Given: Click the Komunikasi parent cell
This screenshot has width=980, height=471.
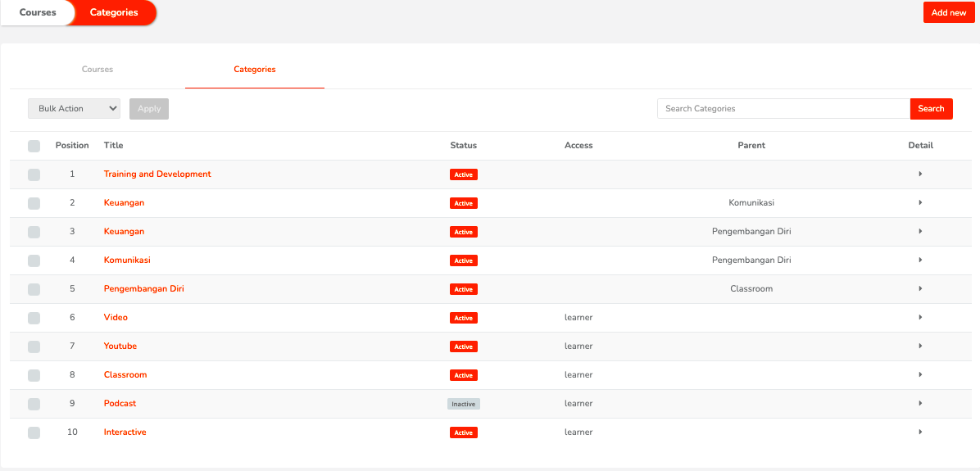Looking at the screenshot, I should (751, 202).
